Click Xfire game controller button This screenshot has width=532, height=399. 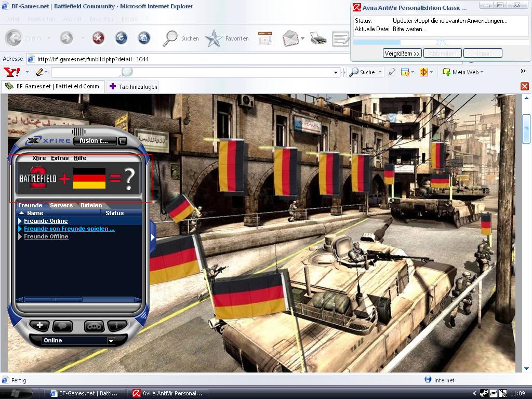[95, 326]
